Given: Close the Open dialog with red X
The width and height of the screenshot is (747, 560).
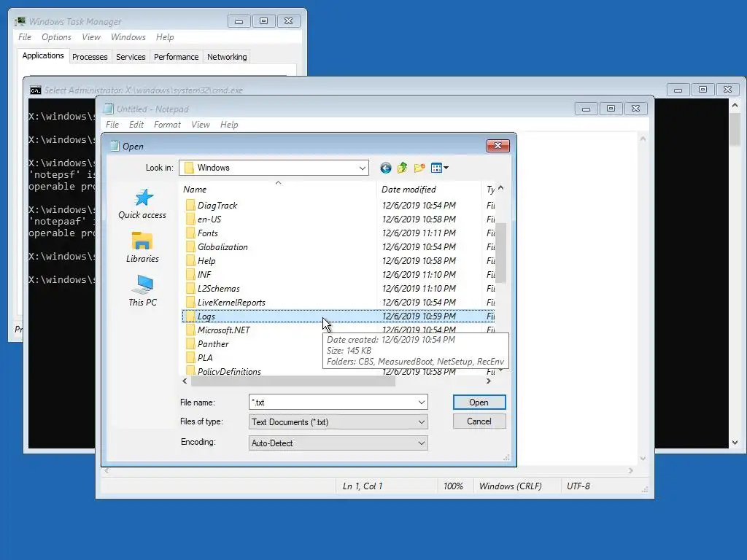Looking at the screenshot, I should click(498, 146).
